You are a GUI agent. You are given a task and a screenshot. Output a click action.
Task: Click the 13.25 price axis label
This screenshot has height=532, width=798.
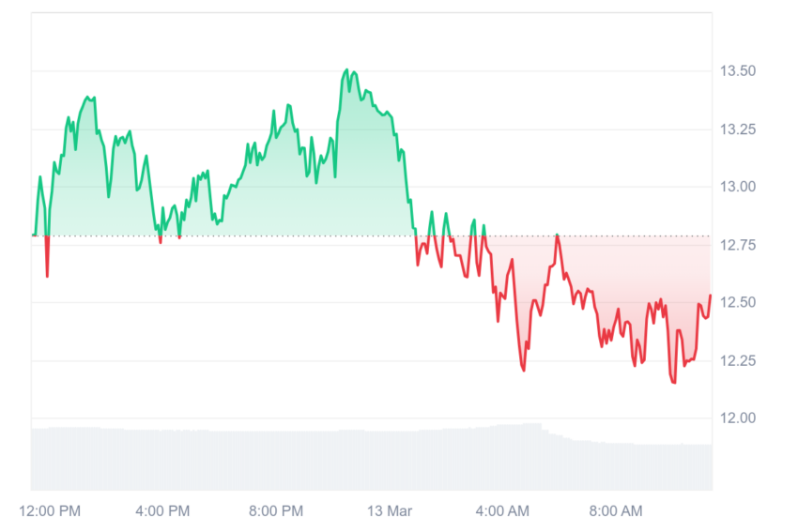point(737,129)
